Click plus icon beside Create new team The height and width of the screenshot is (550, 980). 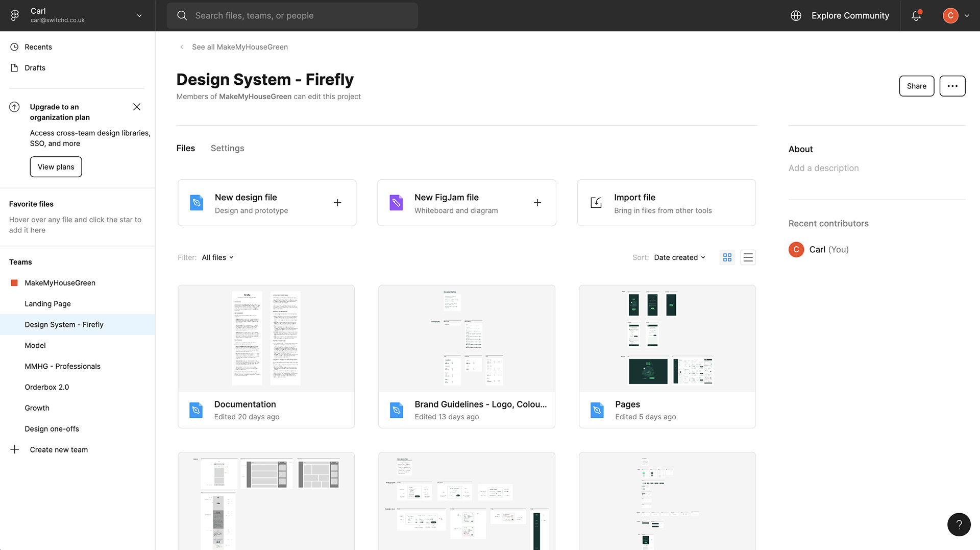pyautogui.click(x=15, y=449)
